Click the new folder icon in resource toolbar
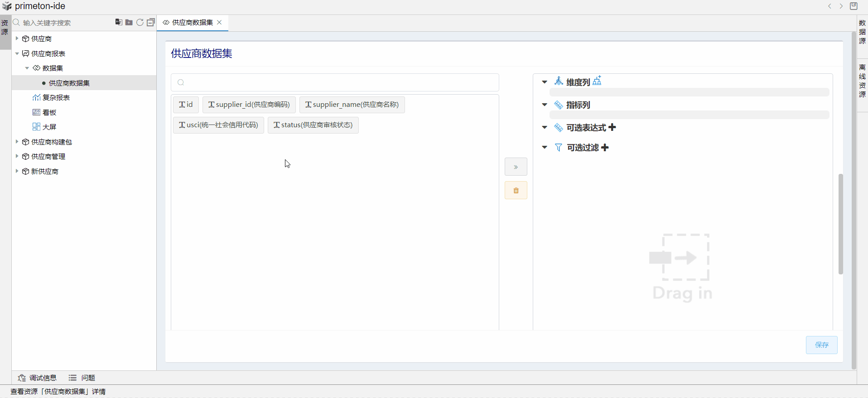Screen dimensions: 868x398 pyautogui.click(x=129, y=22)
